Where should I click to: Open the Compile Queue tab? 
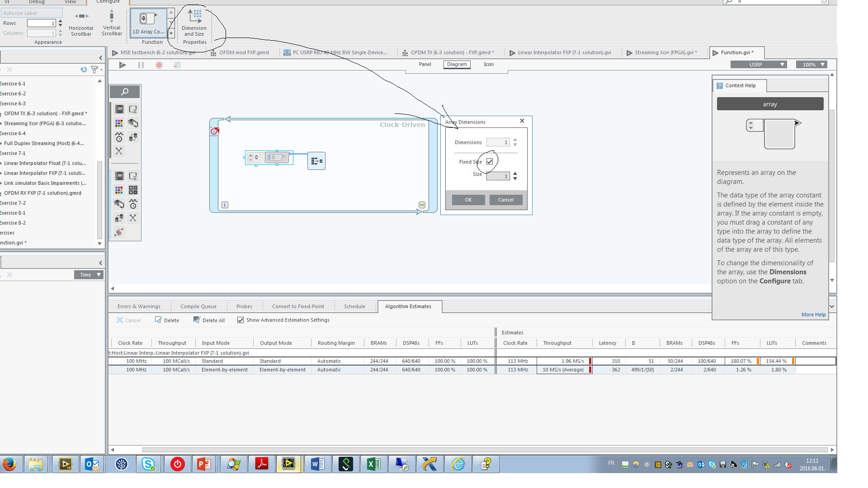pos(198,306)
